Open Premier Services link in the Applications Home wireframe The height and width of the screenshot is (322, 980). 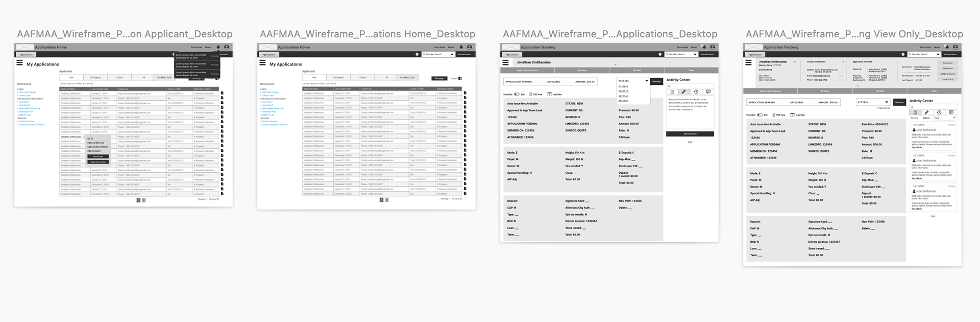pos(269,121)
